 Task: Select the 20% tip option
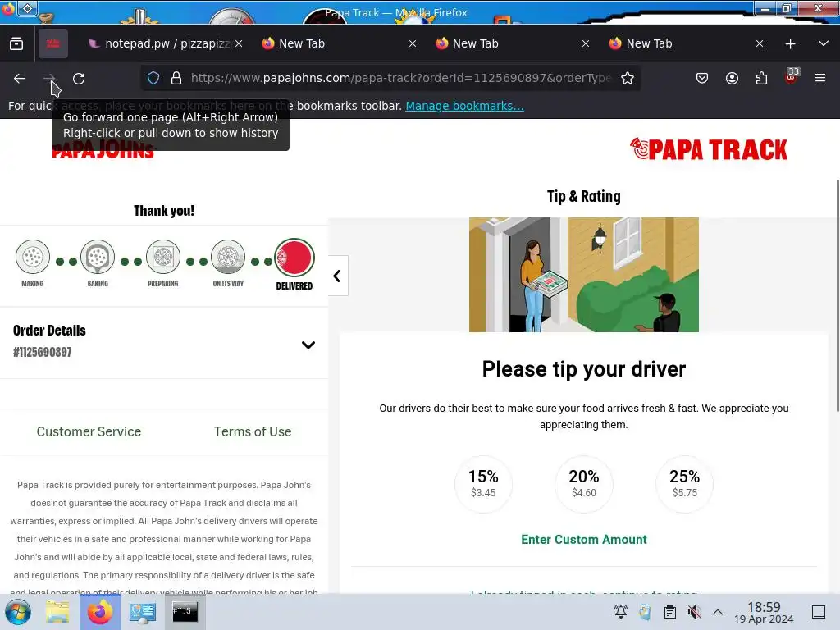pyautogui.click(x=584, y=484)
